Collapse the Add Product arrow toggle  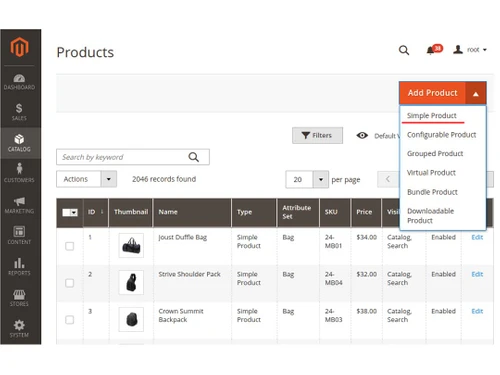pos(476,93)
